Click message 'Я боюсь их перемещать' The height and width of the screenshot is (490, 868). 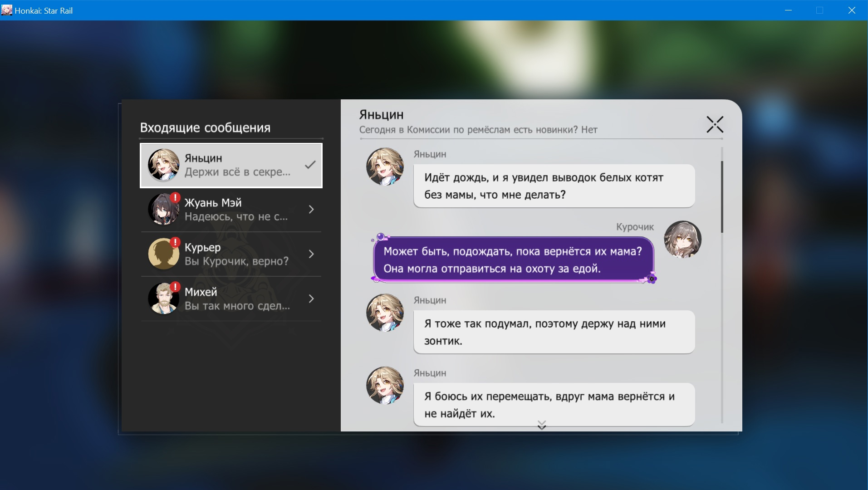click(x=554, y=405)
